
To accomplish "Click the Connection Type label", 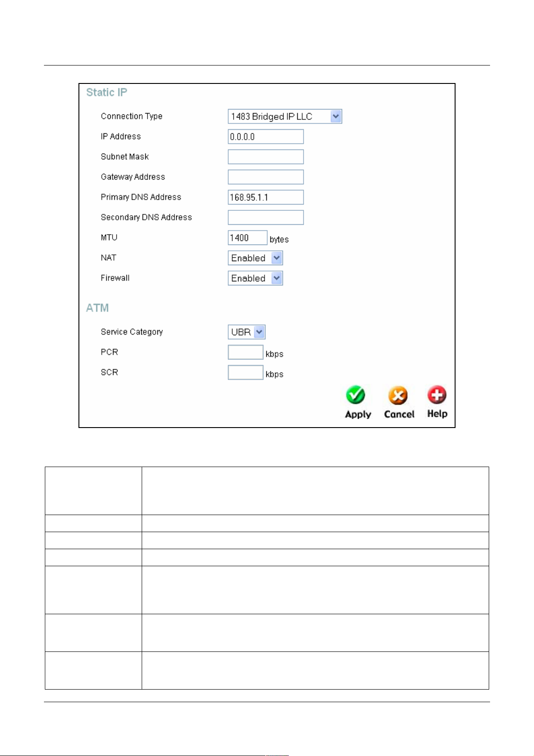I will click(x=131, y=116).
